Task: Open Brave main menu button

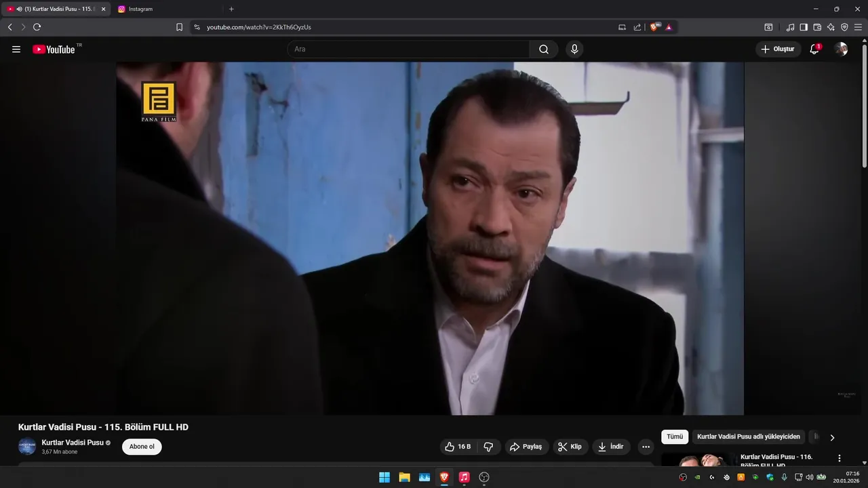Action: (x=858, y=27)
